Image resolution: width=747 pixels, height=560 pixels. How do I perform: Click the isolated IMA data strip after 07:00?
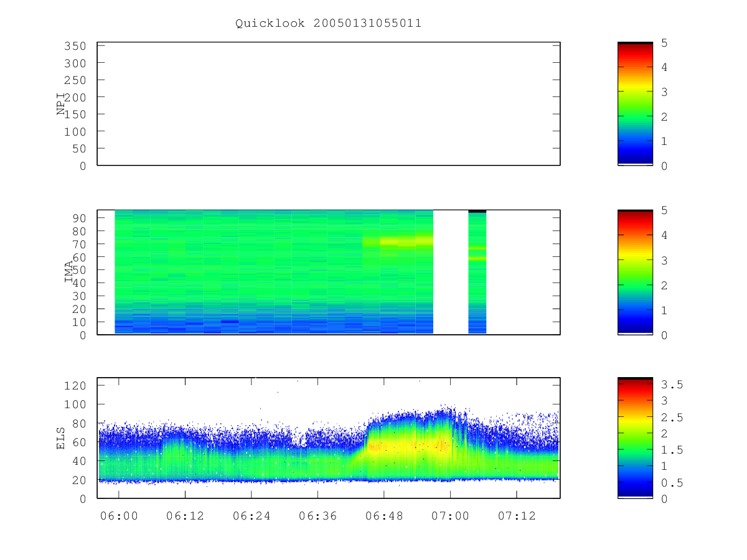coord(477,272)
